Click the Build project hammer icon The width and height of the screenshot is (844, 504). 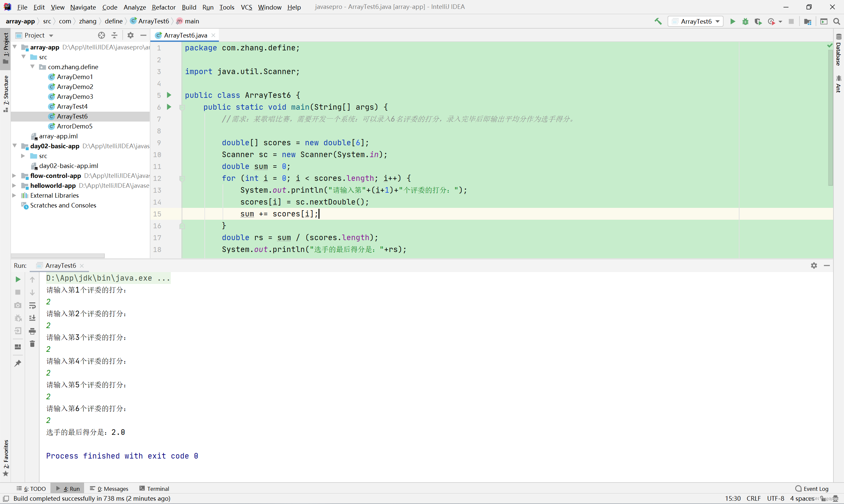coord(658,21)
